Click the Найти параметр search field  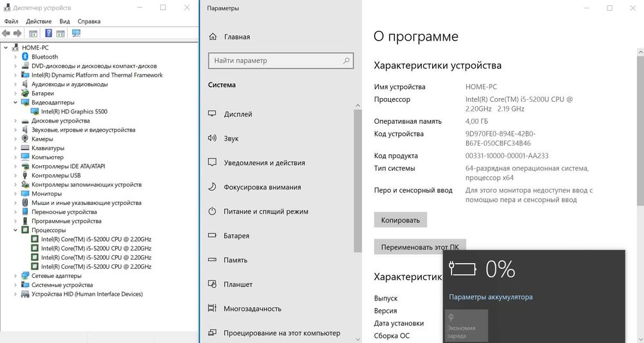pyautogui.click(x=281, y=61)
